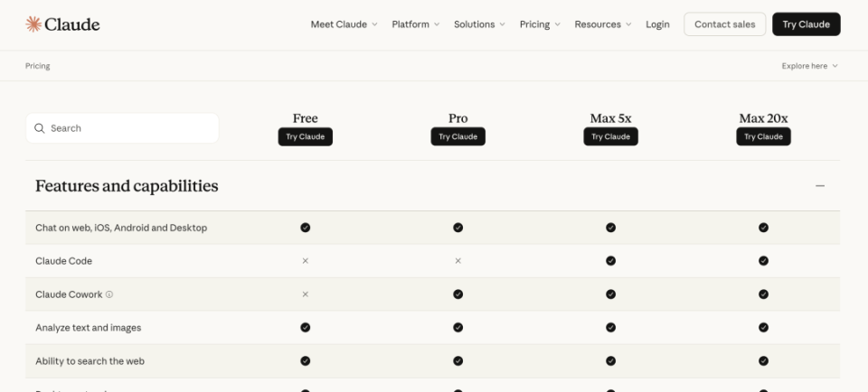Click the Free X mark in Claude Code row
This screenshot has width=868, height=392.
(305, 261)
